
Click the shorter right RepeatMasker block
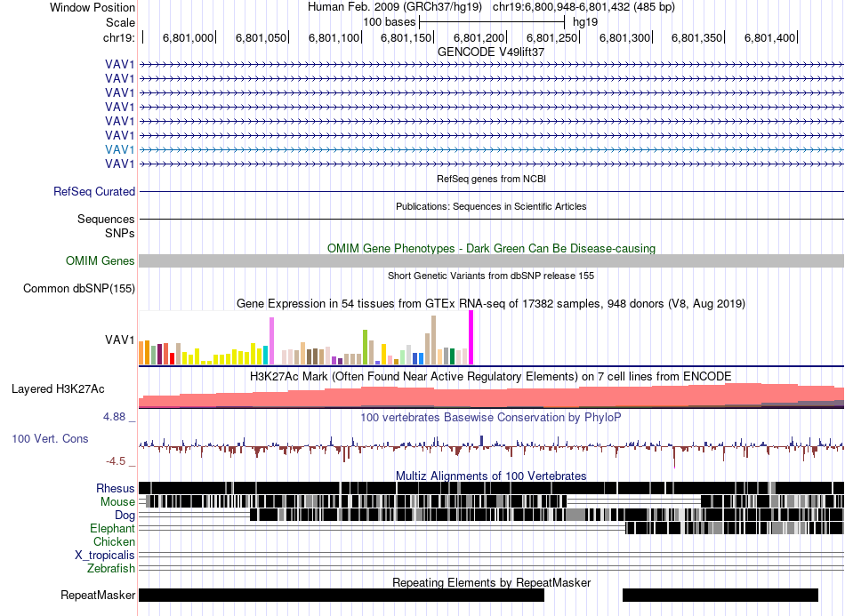pyautogui.click(x=720, y=595)
